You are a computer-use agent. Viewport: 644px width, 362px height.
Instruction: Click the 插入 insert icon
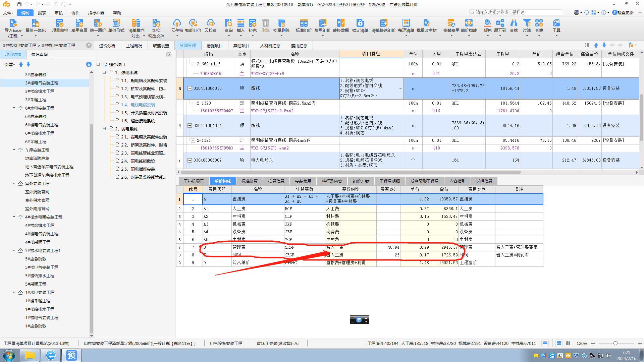click(x=240, y=23)
